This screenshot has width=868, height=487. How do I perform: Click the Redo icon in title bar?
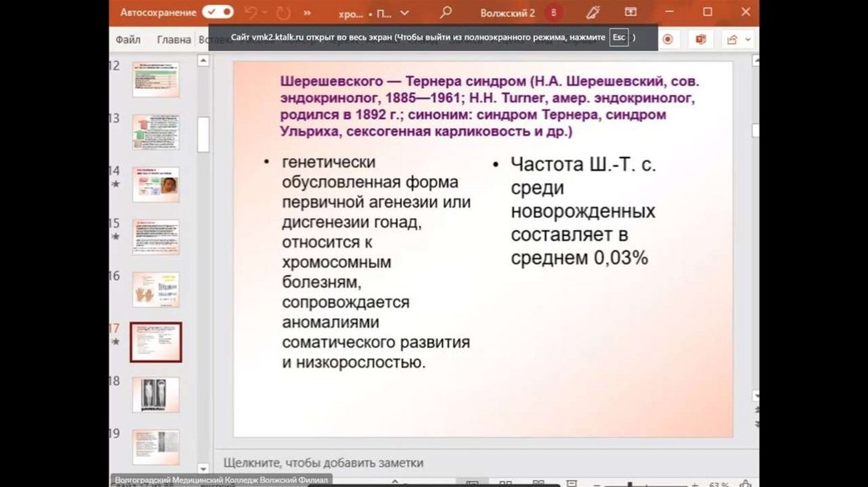pos(282,13)
